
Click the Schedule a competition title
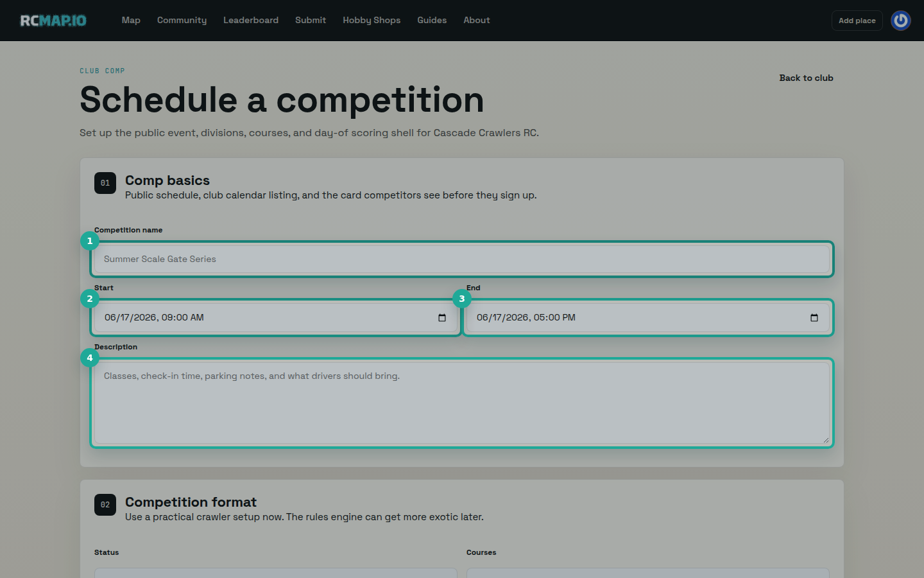(282, 100)
